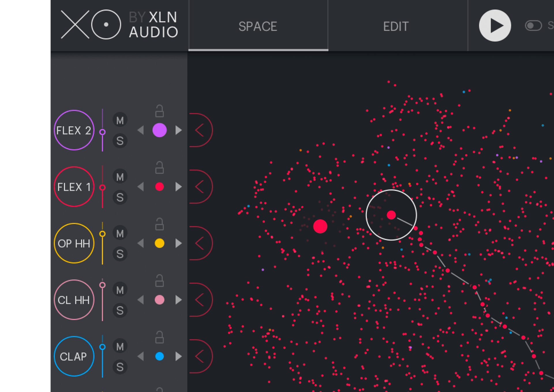Select previous sample for OP HH
The width and height of the screenshot is (554, 392).
[141, 243]
